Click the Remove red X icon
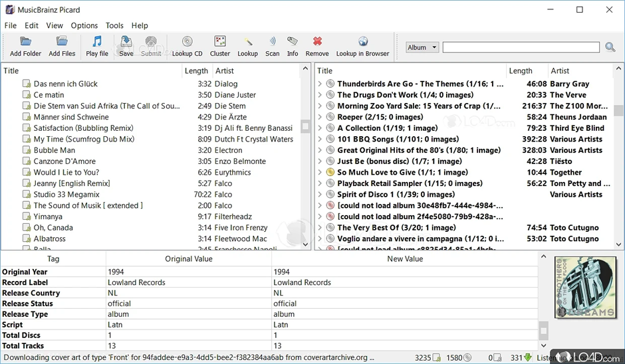This screenshot has width=625, height=364. (317, 41)
